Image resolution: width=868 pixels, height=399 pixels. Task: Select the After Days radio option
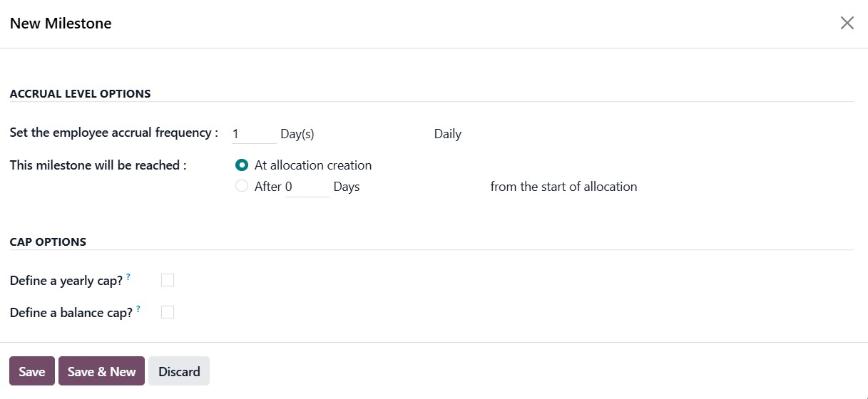point(242,187)
